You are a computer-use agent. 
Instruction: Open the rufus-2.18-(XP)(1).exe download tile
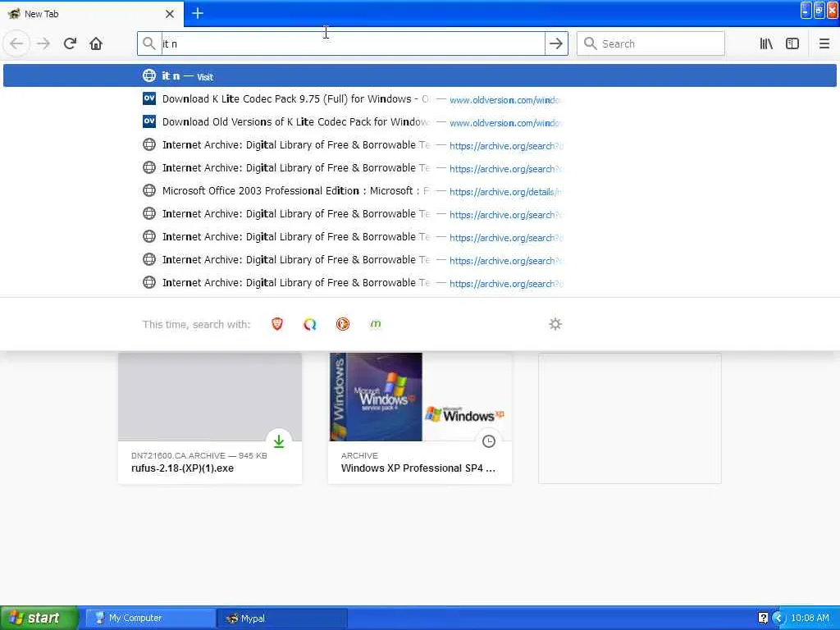(x=209, y=418)
